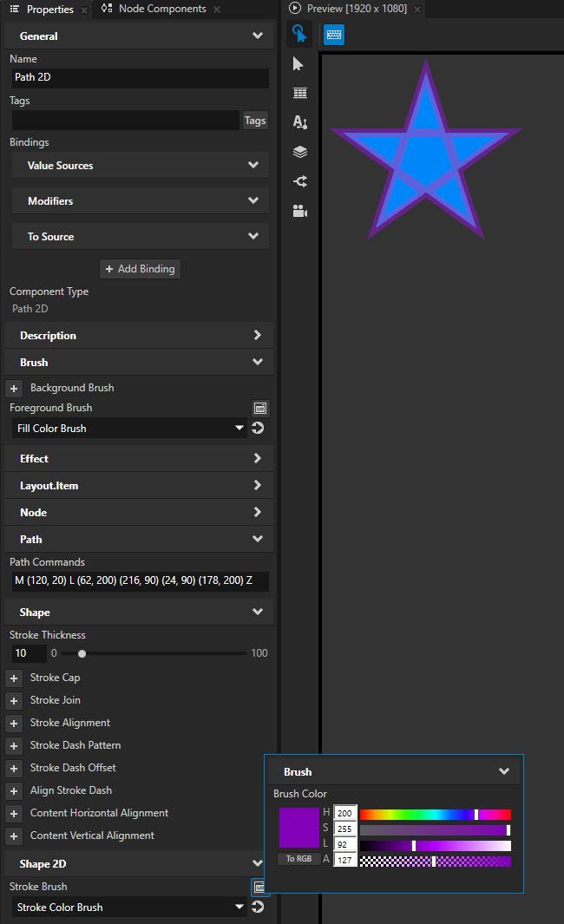Click the To RGB button
Image resolution: width=564 pixels, height=924 pixels.
click(298, 859)
